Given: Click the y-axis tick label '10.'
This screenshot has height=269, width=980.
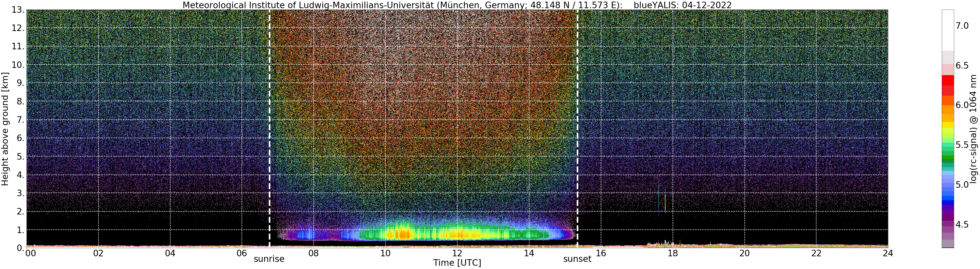Looking at the screenshot, I should coord(18,65).
